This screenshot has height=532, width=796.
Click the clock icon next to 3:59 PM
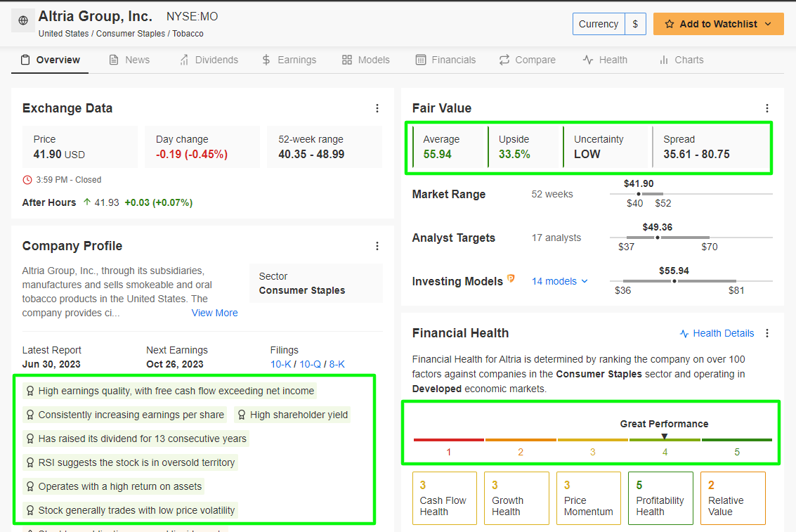click(x=27, y=180)
